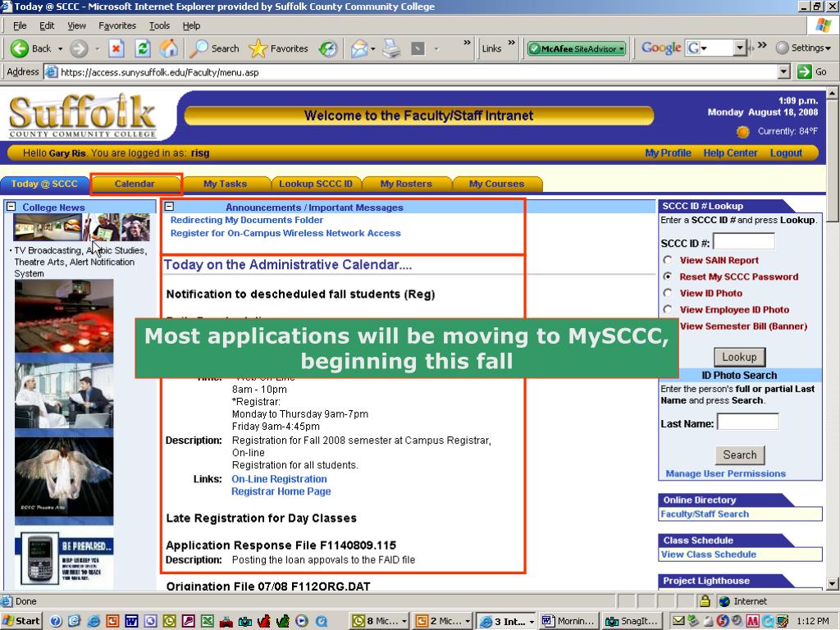Refresh the page using the green arrows icon
Viewport: 840px width, 630px height.
(143, 48)
